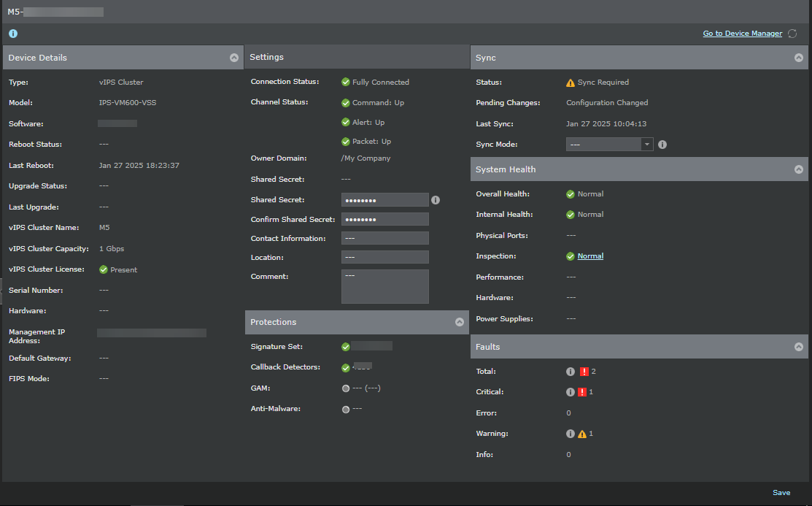Click the Configuration Changed pending changes value
This screenshot has height=506, width=812.
tap(607, 103)
